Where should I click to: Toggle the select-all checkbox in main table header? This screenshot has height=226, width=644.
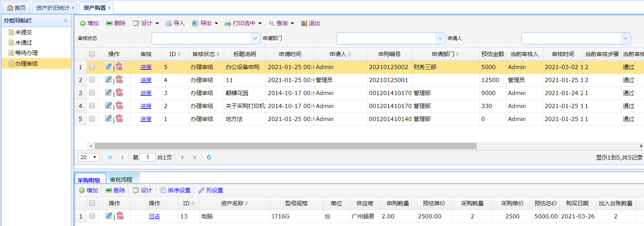pyautogui.click(x=92, y=54)
